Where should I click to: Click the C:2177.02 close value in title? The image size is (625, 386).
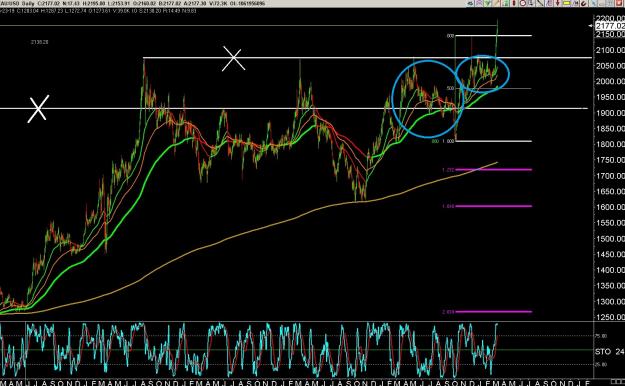tap(48, 4)
